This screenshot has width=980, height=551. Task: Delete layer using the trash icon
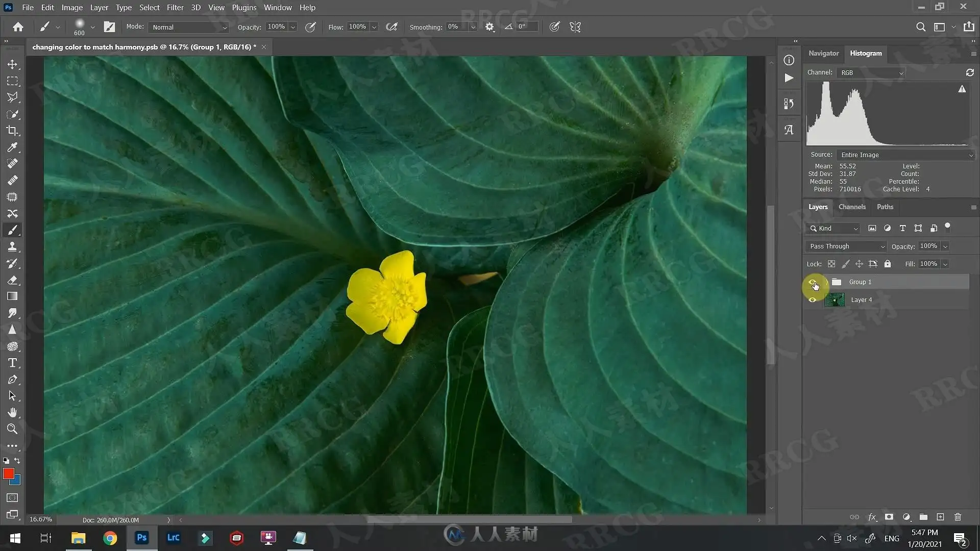[x=958, y=517]
